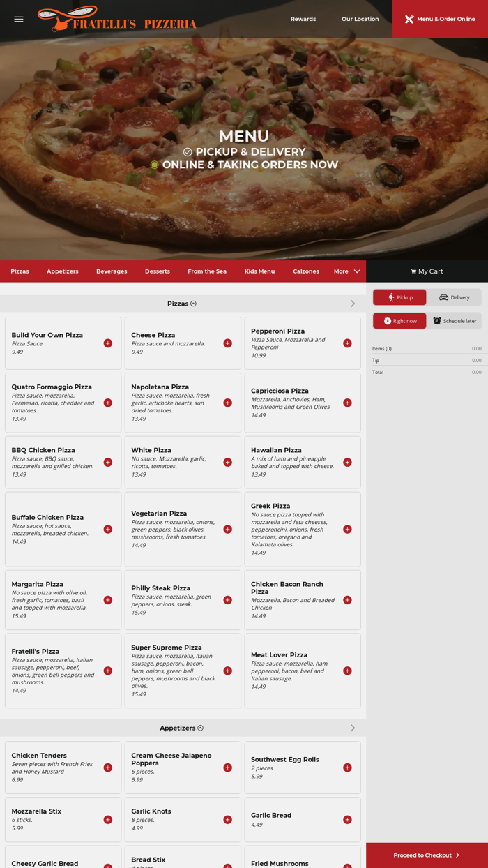
Task: Add Southwest Egg Rolls to order
Action: click(x=347, y=768)
